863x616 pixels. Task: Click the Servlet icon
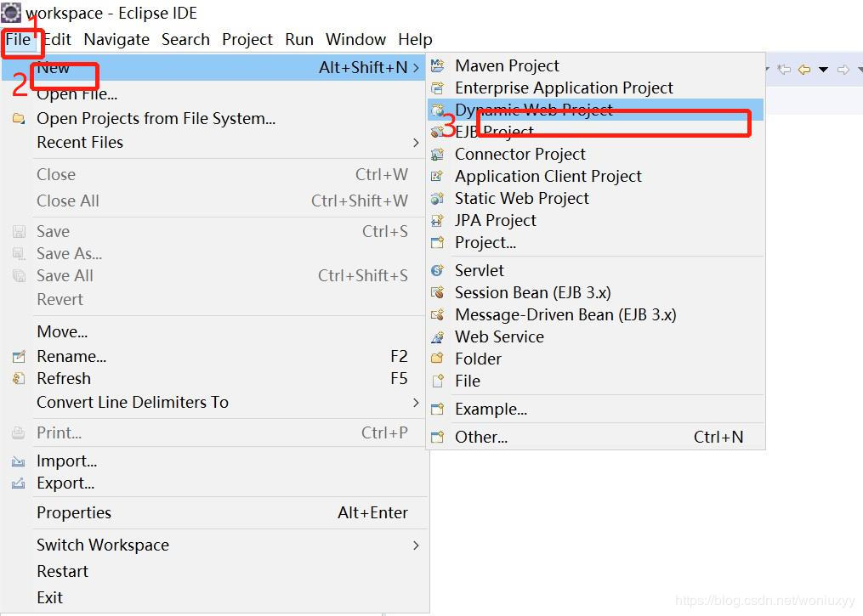438,270
